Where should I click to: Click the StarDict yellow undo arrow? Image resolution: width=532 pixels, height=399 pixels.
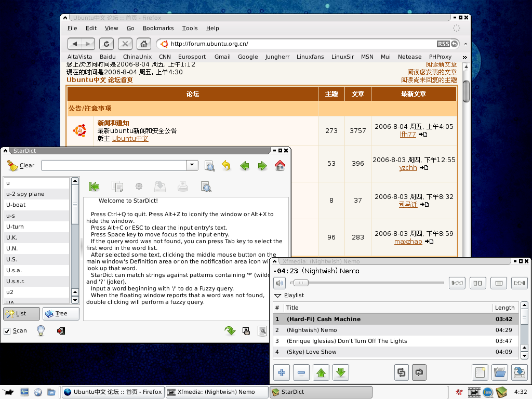tap(227, 166)
